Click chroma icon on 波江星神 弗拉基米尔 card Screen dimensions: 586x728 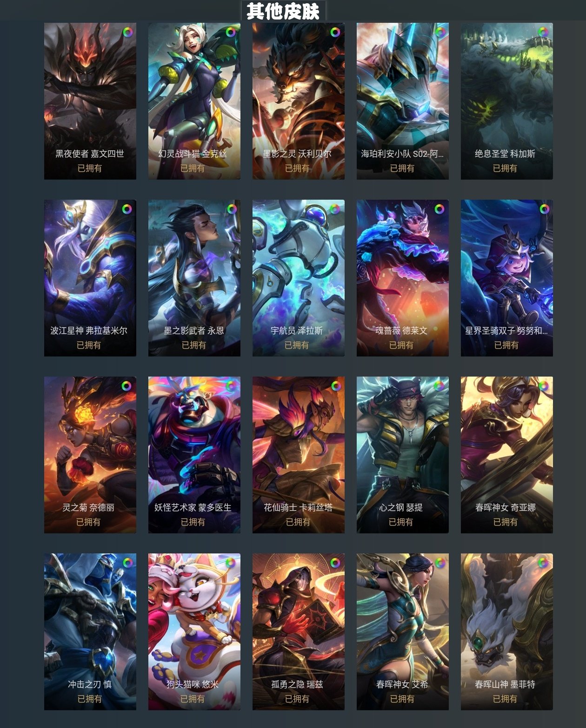[127, 209]
